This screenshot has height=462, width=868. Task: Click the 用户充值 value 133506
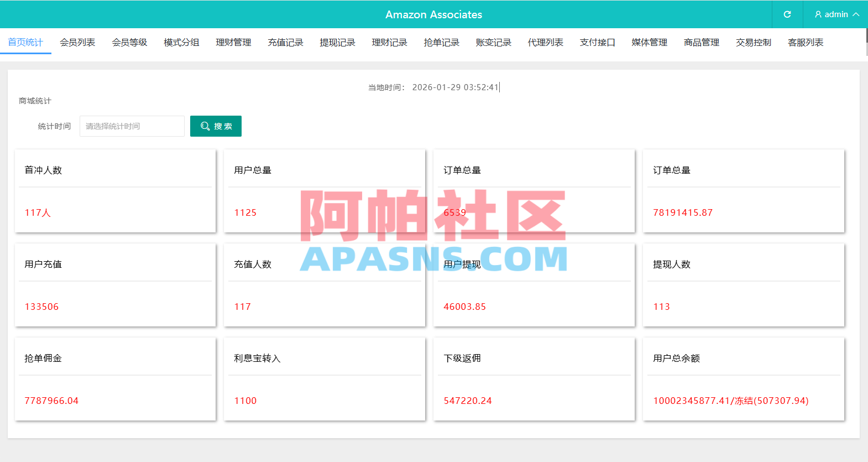(x=41, y=307)
